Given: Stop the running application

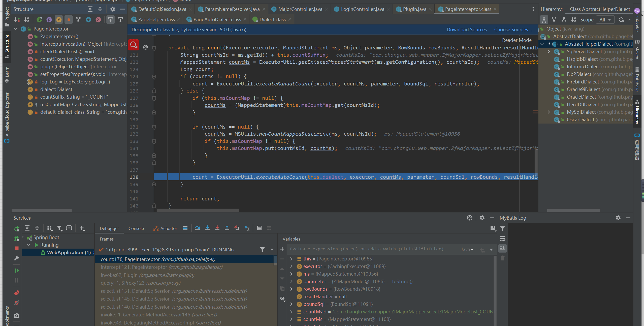Looking at the screenshot, I should coord(17,248).
